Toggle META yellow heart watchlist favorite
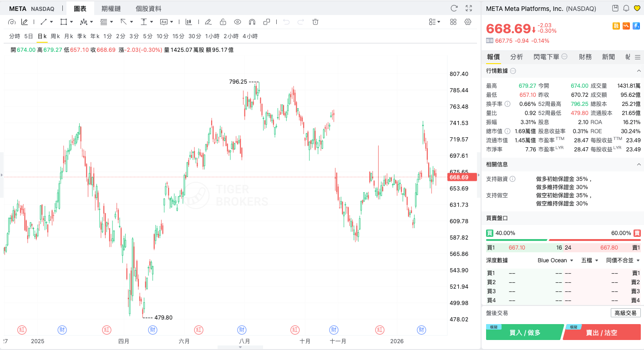Image resolution: width=644 pixels, height=350 pixels. [x=637, y=8]
